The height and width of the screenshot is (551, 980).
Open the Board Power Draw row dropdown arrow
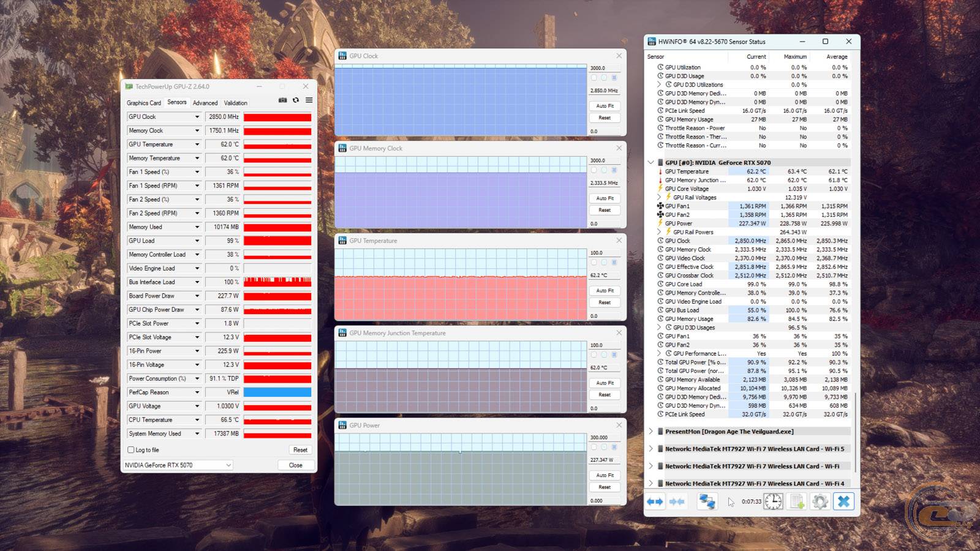pyautogui.click(x=197, y=296)
